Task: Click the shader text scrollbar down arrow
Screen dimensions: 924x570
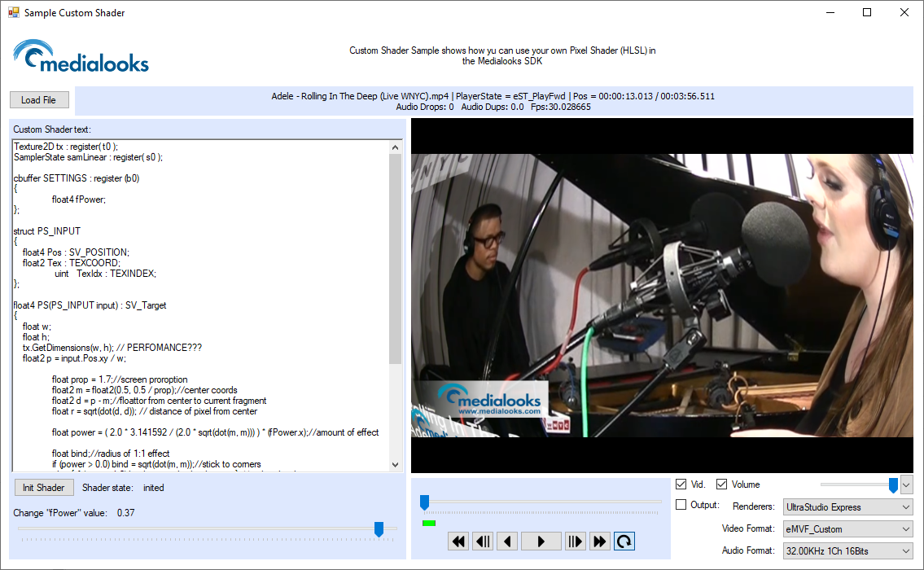Action: (x=395, y=464)
